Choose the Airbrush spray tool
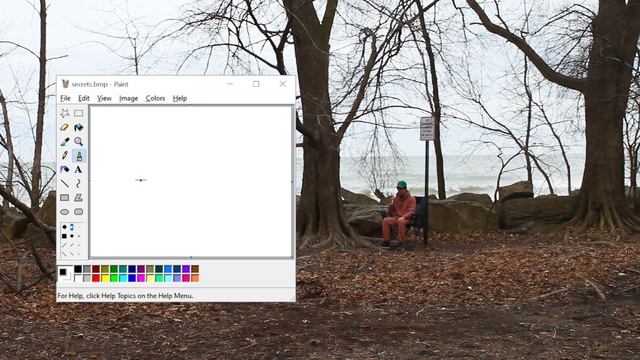Screen dimensions: 640x360 pos(64,169)
